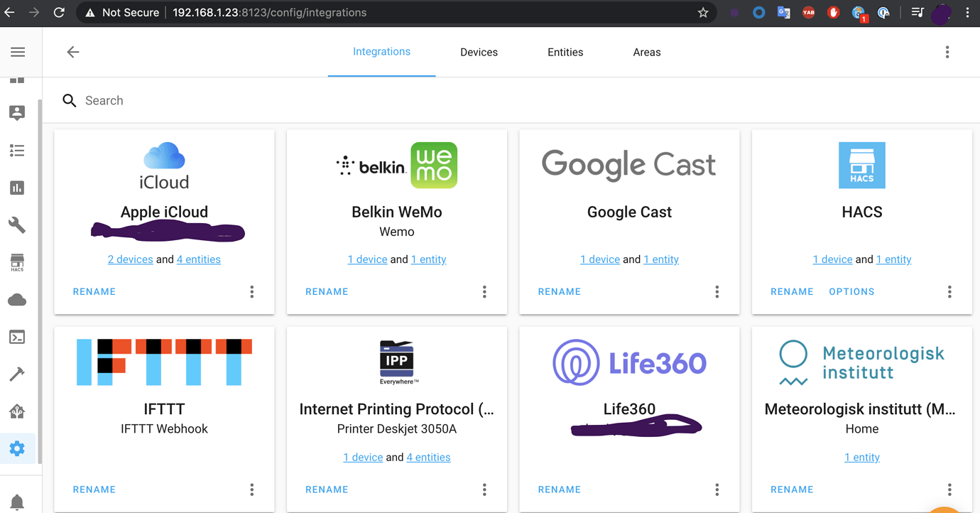This screenshot has width=980, height=513.
Task: Open Internet Printing Protocol card options menu
Action: pyautogui.click(x=484, y=490)
